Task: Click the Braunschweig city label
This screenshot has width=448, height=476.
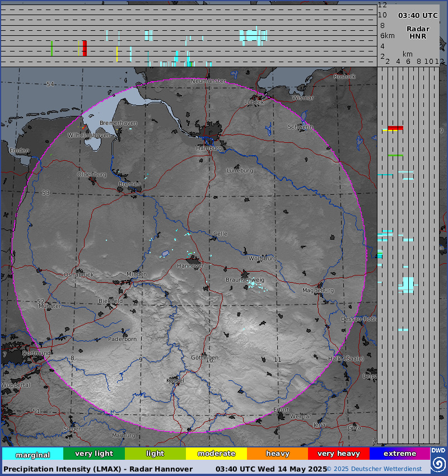Action: click(245, 280)
